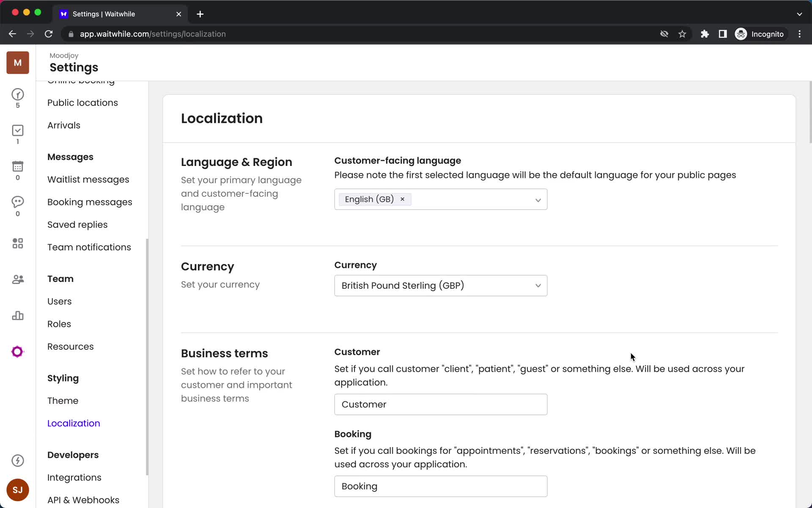
Task: Edit the Booking business term input field
Action: pos(441,486)
